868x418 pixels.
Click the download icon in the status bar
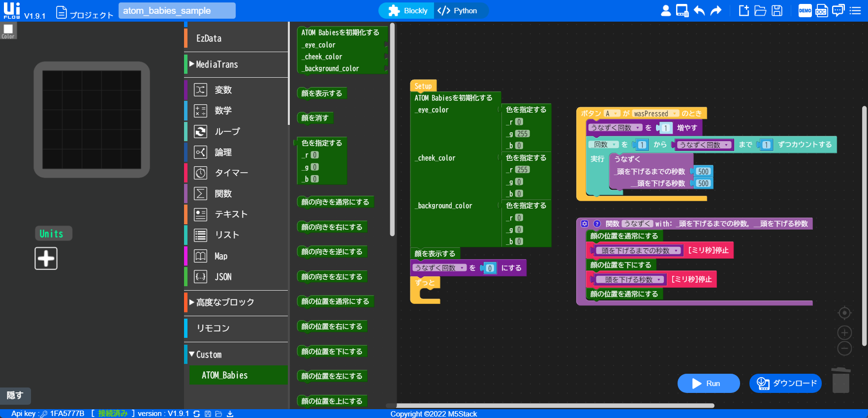pyautogui.click(x=230, y=414)
